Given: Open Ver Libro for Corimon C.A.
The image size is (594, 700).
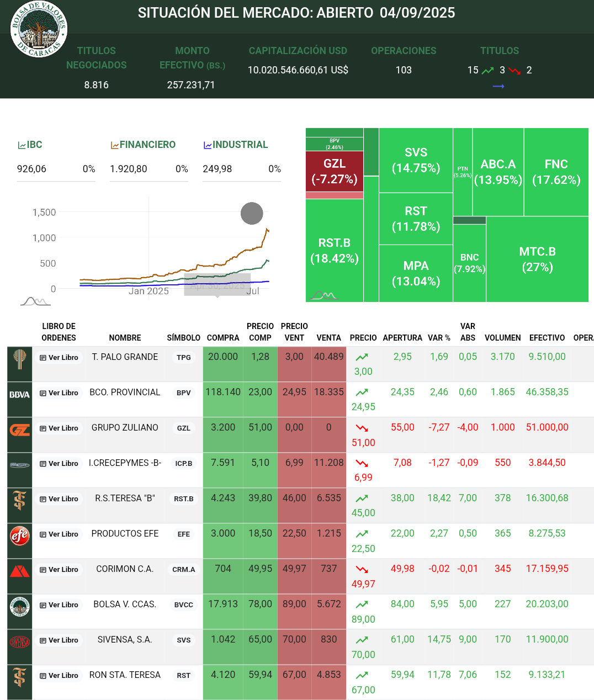Looking at the screenshot, I should click(59, 570).
